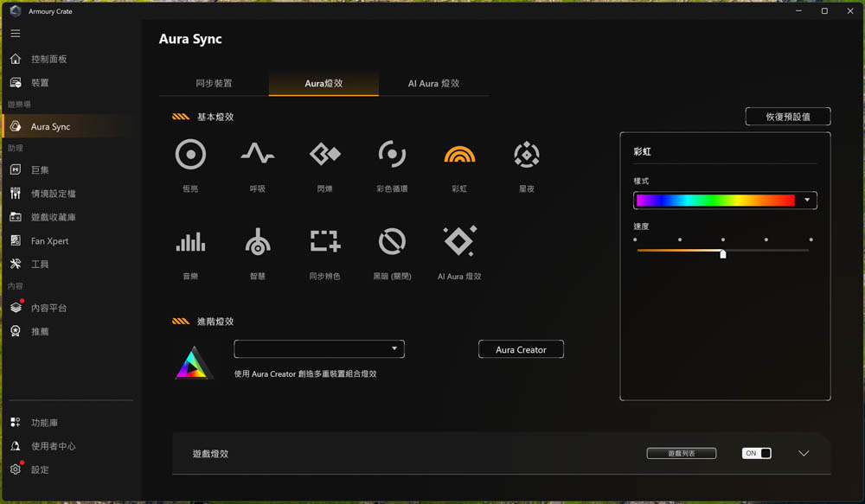Click the 恢復預設值 restore defaults button
The image size is (865, 504).
coord(787,117)
